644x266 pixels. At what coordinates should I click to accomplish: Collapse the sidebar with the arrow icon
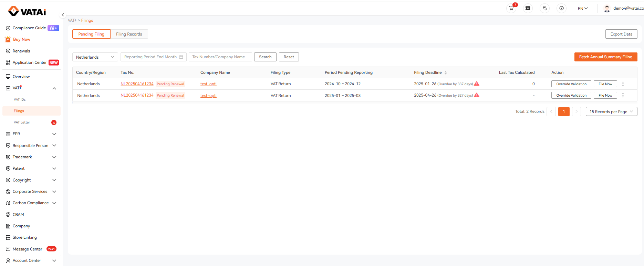63,15
